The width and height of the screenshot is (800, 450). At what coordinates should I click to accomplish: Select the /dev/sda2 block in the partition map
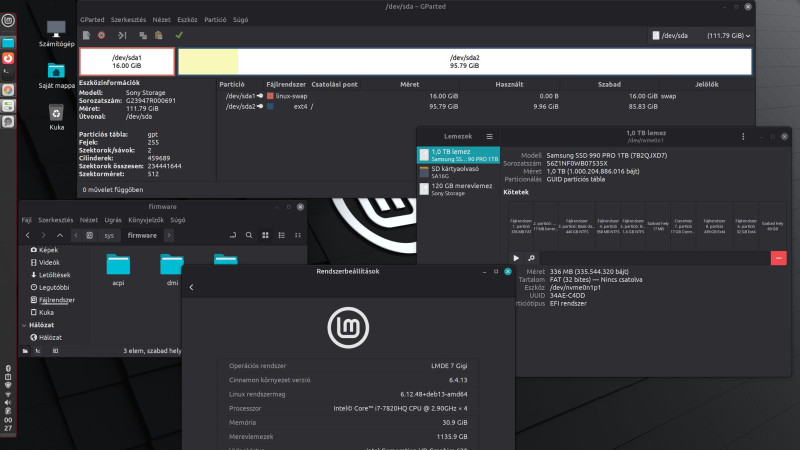[464, 62]
